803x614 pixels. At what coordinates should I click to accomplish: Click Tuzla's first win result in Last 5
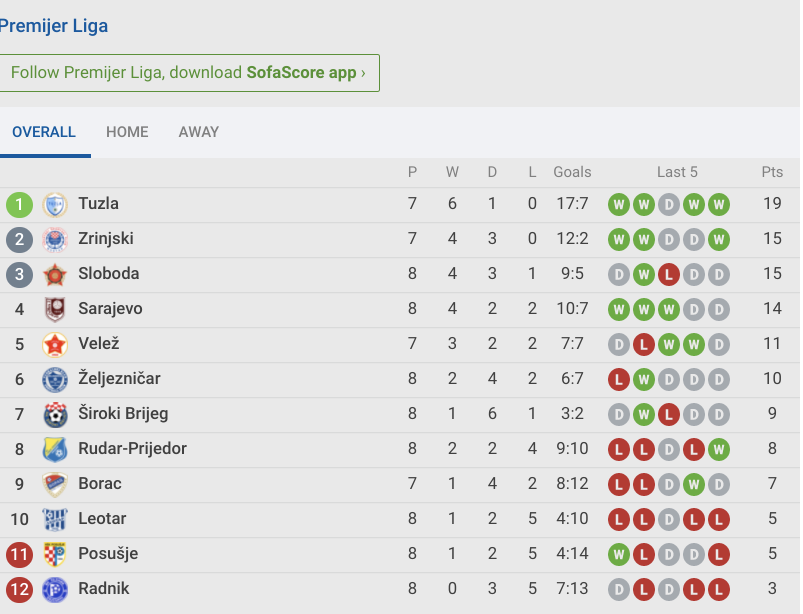[x=618, y=204]
